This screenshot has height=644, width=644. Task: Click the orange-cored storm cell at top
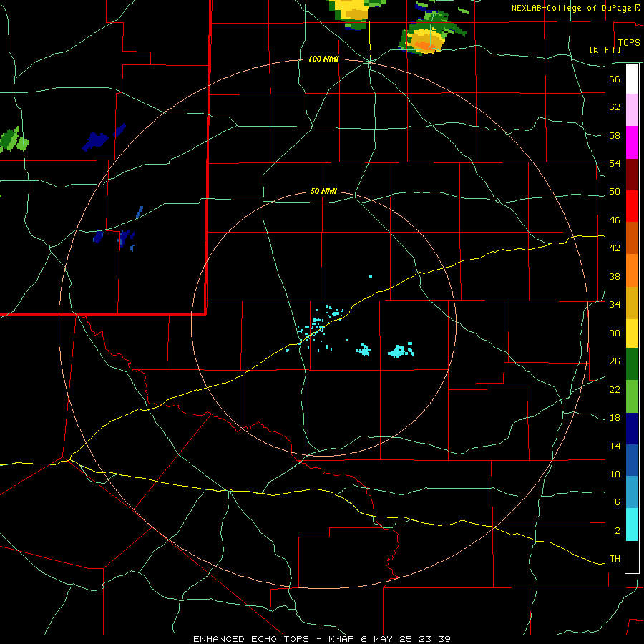pyautogui.click(x=426, y=41)
